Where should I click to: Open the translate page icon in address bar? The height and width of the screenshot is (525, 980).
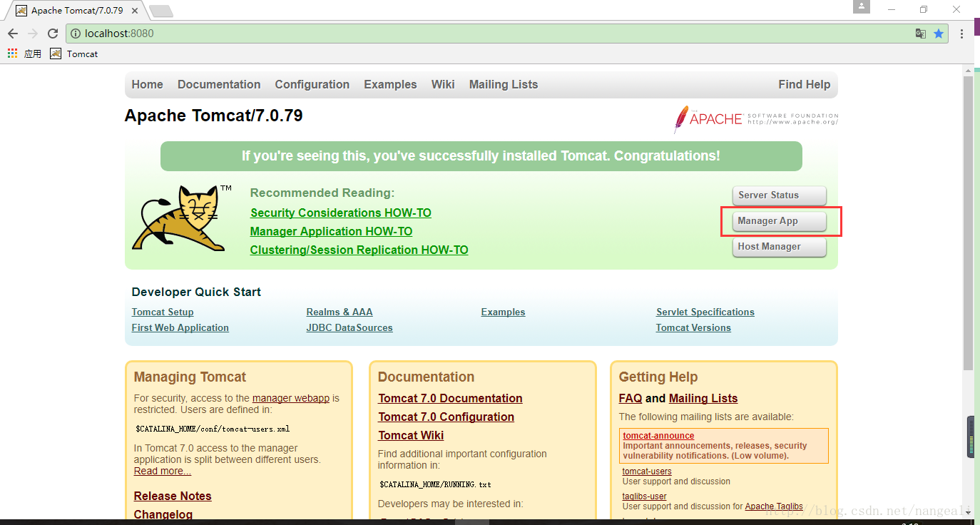921,34
